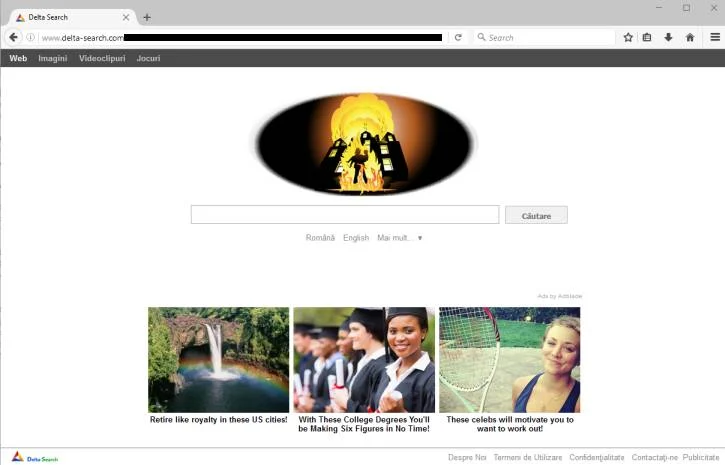The height and width of the screenshot is (465, 725).
Task: Go to the browser home icon
Action: click(x=690, y=37)
